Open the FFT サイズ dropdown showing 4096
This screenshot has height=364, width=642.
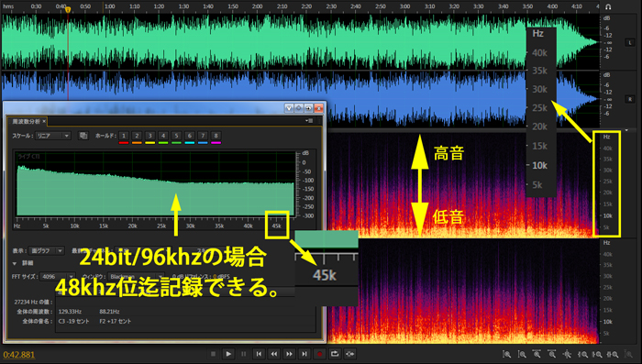click(58, 277)
